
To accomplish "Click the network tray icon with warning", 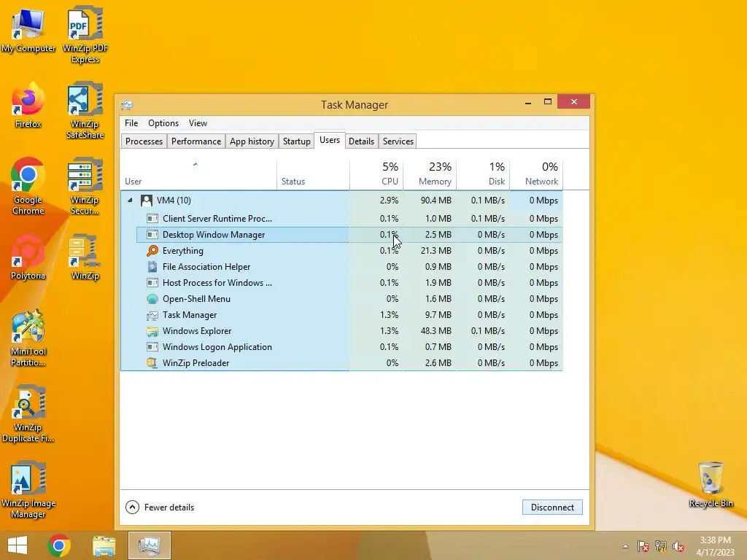I will (x=661, y=546).
